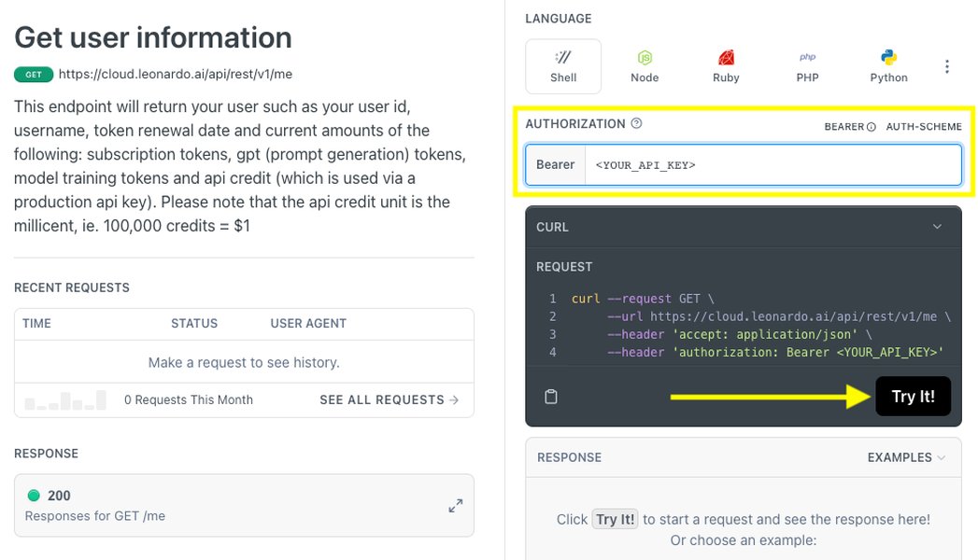Choose the PHP language icon
The image size is (978, 560).
[807, 57]
